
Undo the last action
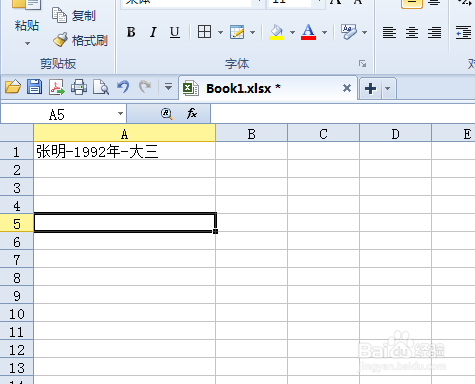pyautogui.click(x=123, y=87)
